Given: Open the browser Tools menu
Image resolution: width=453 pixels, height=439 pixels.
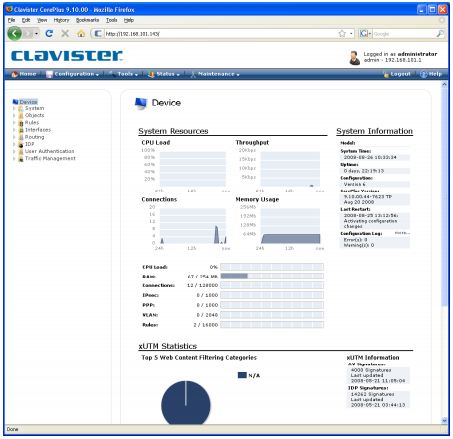Looking at the screenshot, I should [x=112, y=20].
